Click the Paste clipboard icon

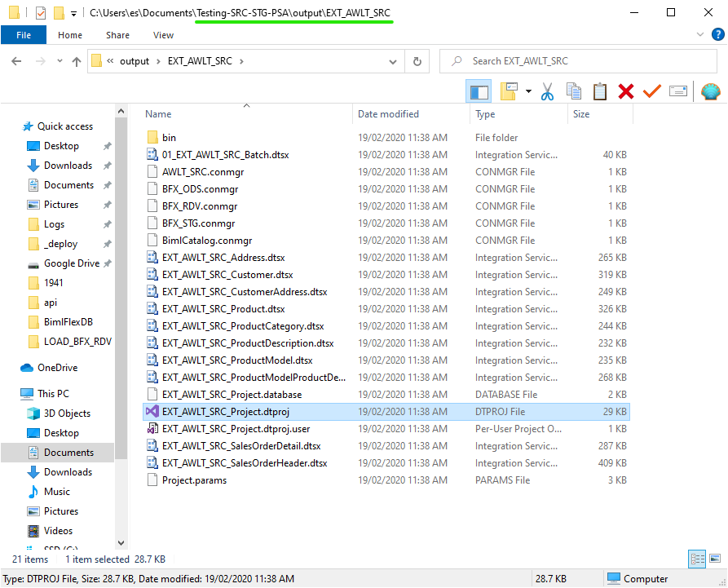[x=599, y=91]
